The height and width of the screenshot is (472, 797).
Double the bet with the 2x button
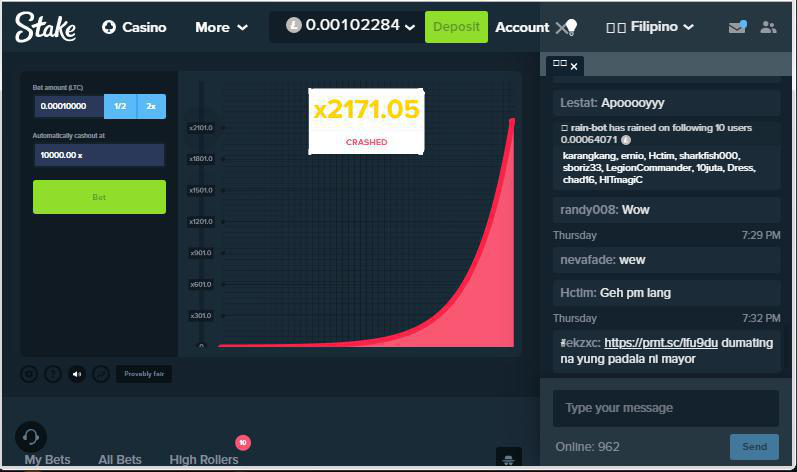point(151,106)
